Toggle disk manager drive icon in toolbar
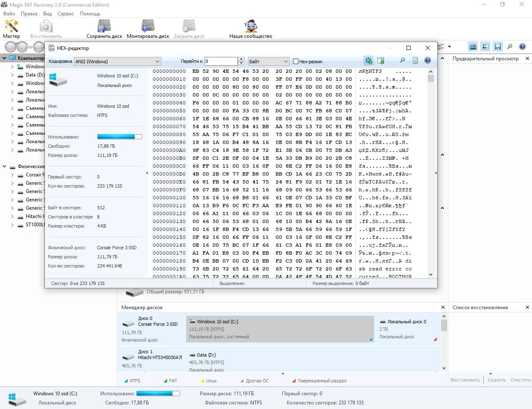Screen dimensions: 532x409 (473, 47)
